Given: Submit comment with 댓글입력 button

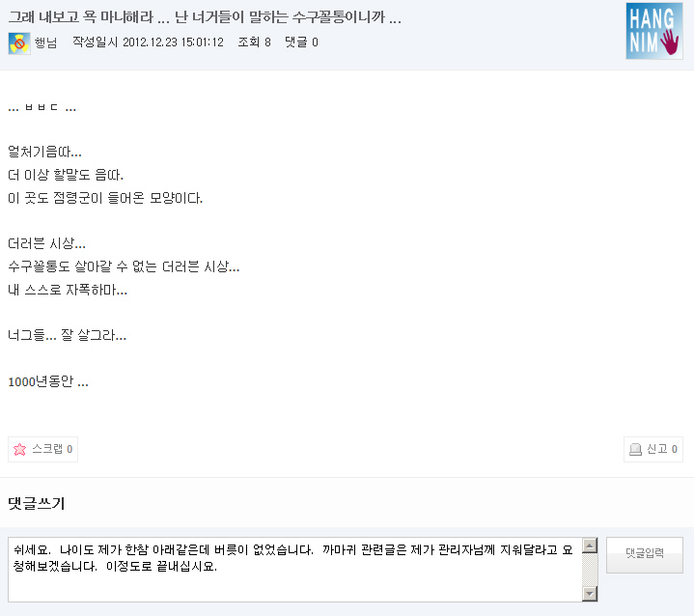Looking at the screenshot, I should pos(645,555).
